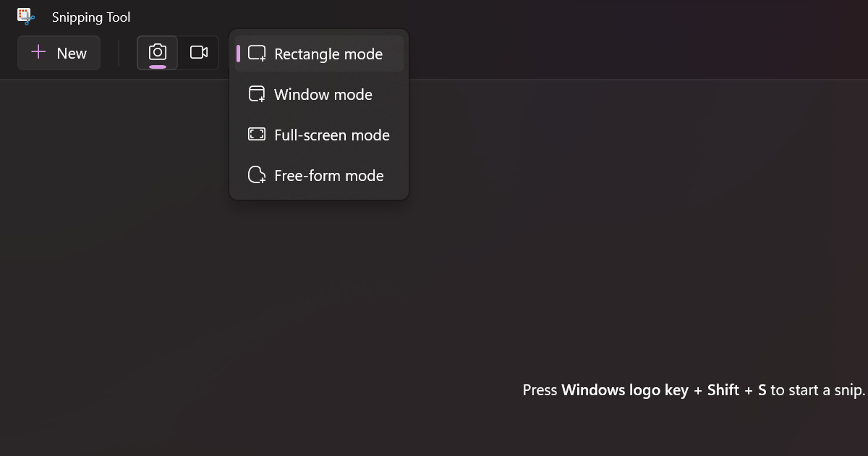The image size is (868, 456).
Task: Choose the Window mode label
Action: [x=323, y=95]
